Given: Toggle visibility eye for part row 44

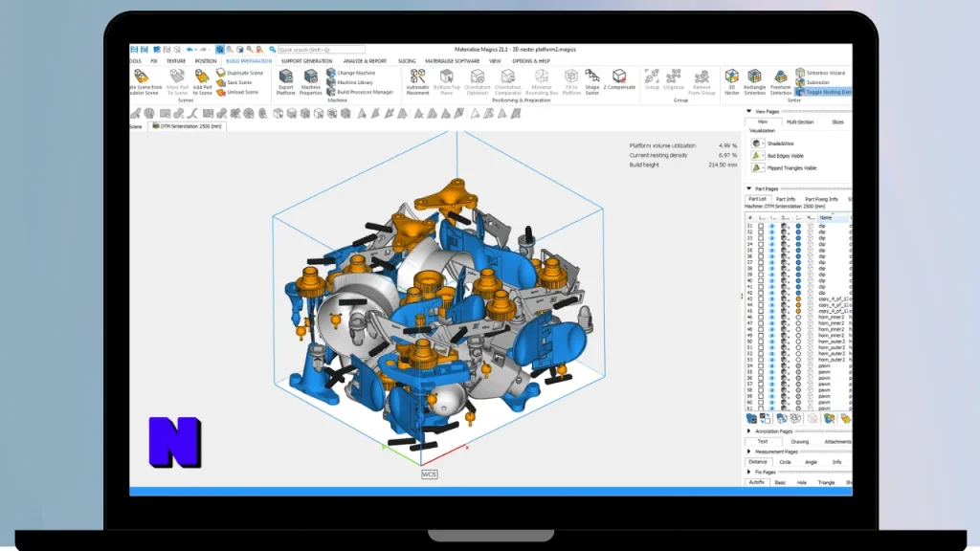Looking at the screenshot, I should (772, 305).
